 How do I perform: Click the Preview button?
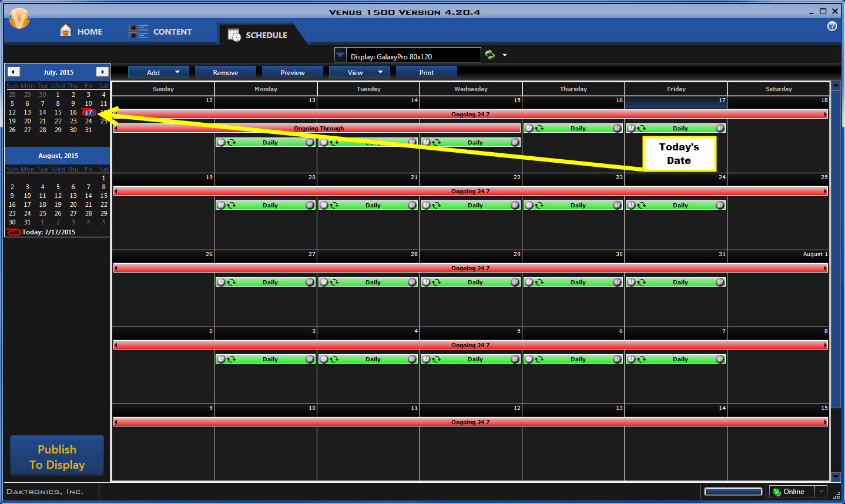(x=293, y=72)
